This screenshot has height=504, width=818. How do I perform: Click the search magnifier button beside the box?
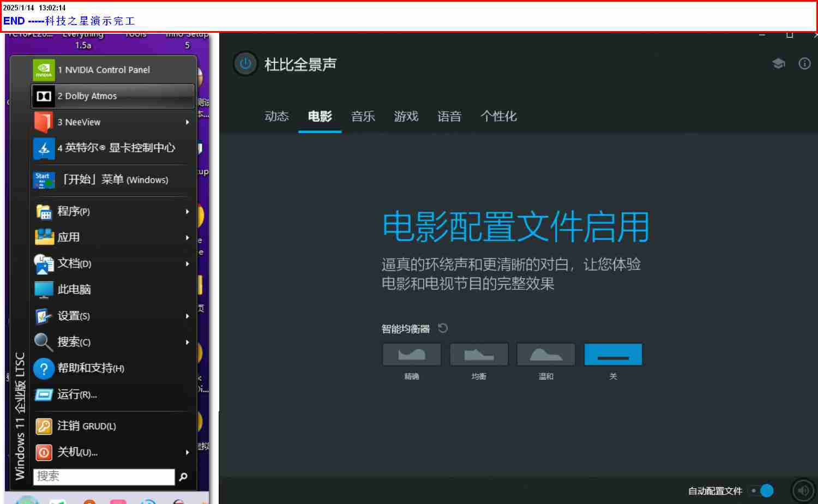tap(184, 477)
